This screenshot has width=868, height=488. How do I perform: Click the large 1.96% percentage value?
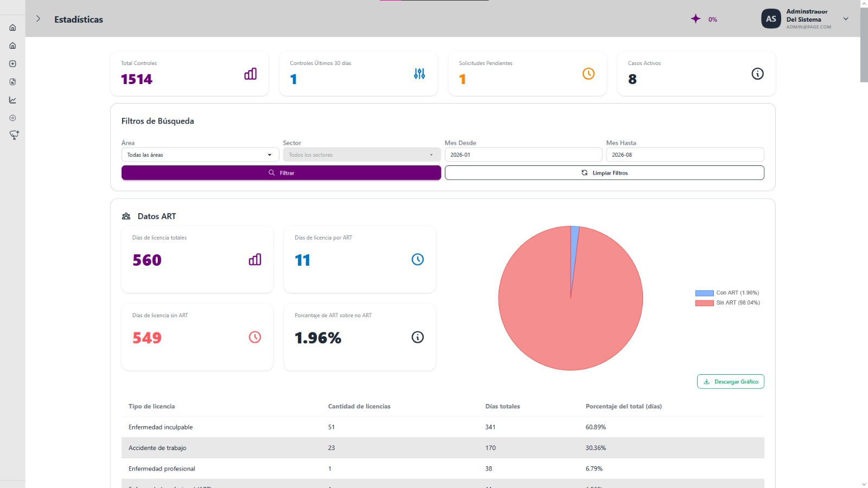click(x=318, y=338)
